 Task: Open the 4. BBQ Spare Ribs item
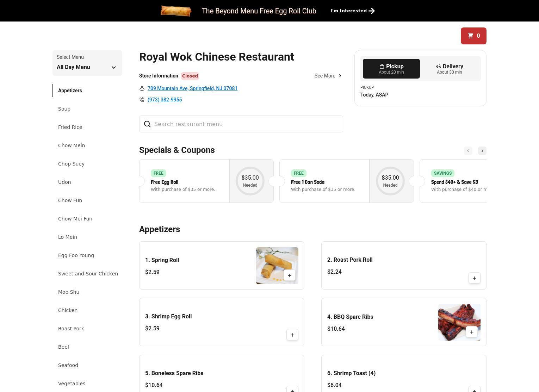(x=404, y=322)
